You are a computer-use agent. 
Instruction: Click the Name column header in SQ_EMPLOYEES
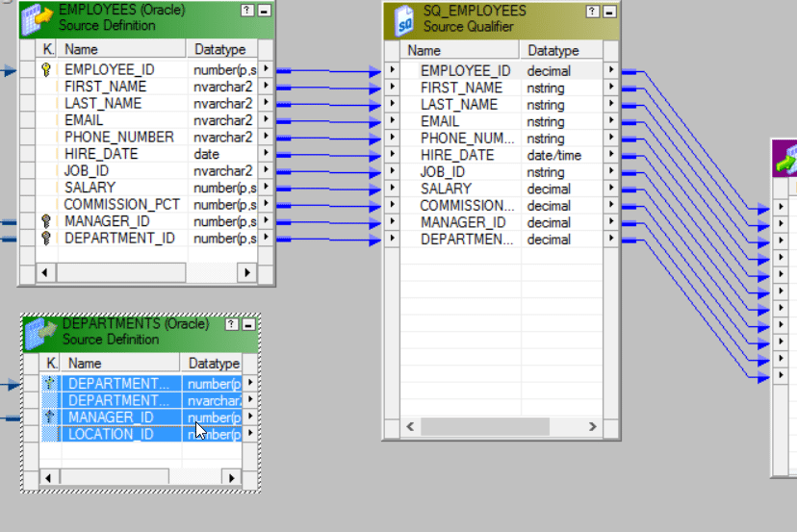click(x=460, y=50)
